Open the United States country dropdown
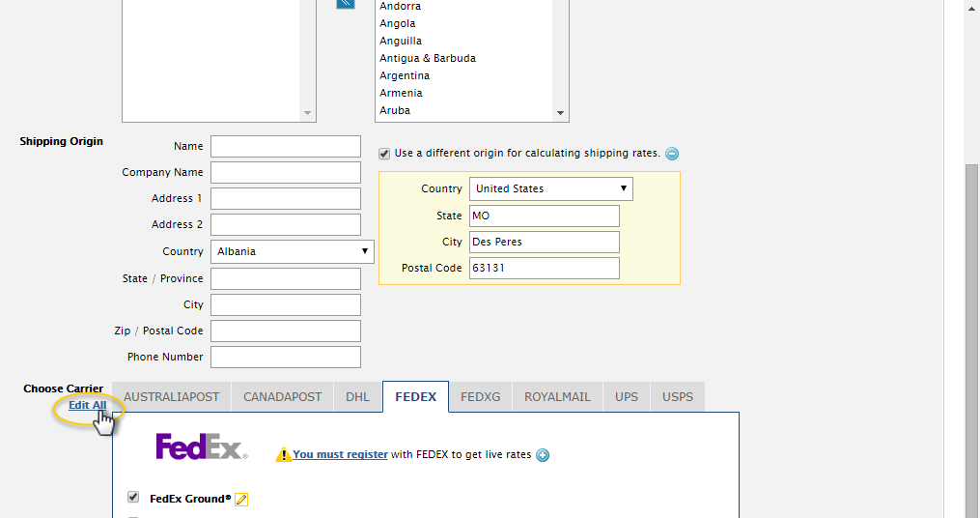Image resolution: width=980 pixels, height=518 pixels. [x=551, y=188]
